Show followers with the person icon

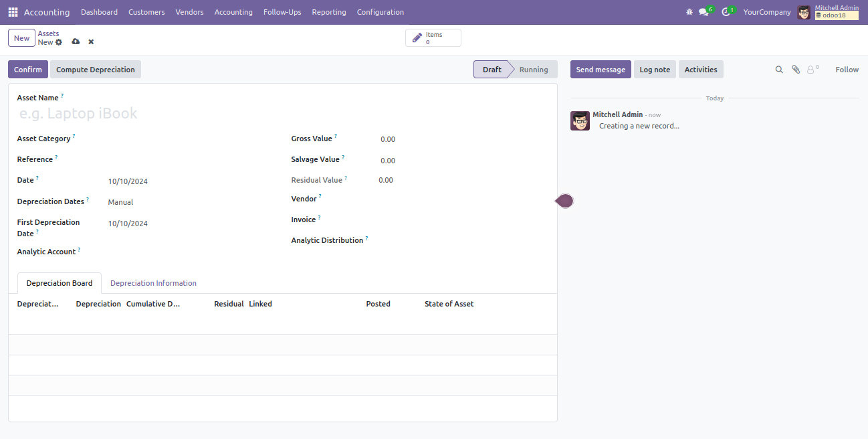tap(812, 70)
